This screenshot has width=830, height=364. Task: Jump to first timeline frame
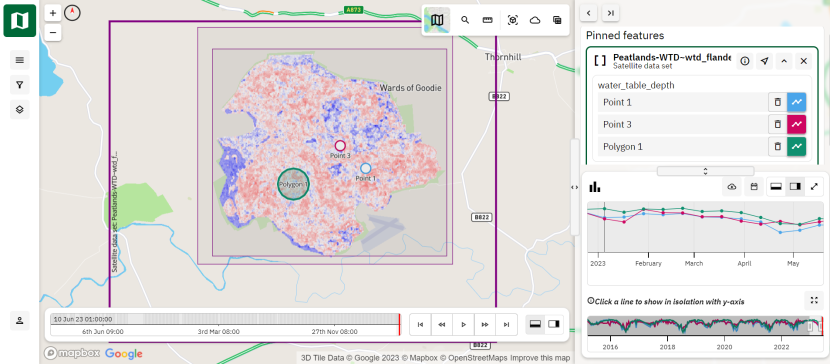tap(420, 324)
